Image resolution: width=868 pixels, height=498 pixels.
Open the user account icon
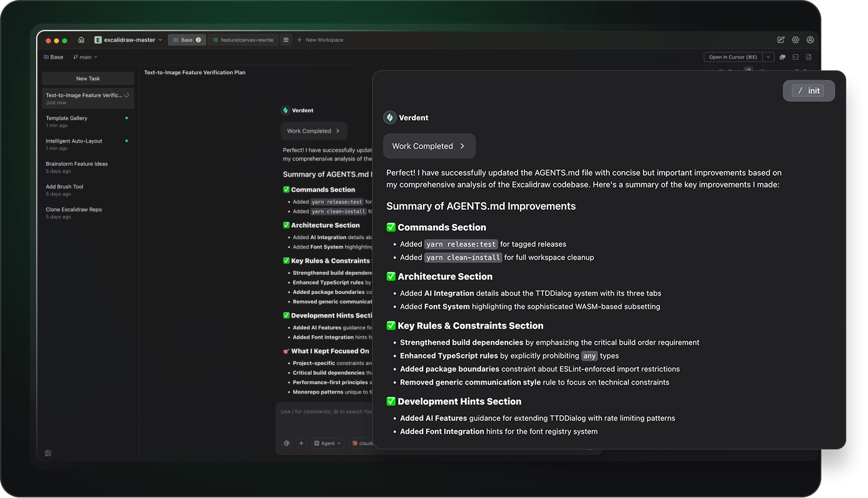tap(810, 39)
